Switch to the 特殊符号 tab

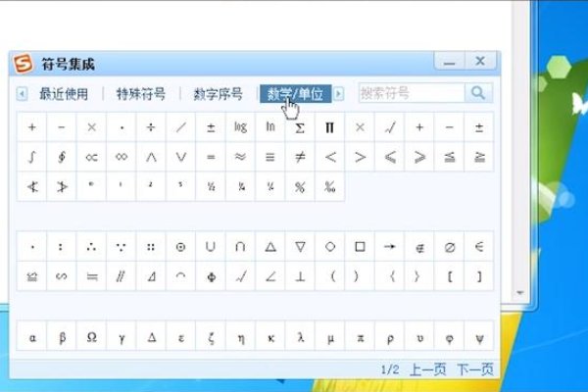click(141, 94)
